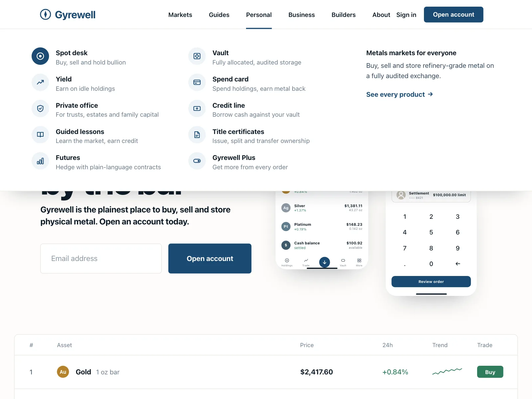The height and width of the screenshot is (399, 532).
Task: Tap the backspace arrow on the keypad
Action: (458, 264)
